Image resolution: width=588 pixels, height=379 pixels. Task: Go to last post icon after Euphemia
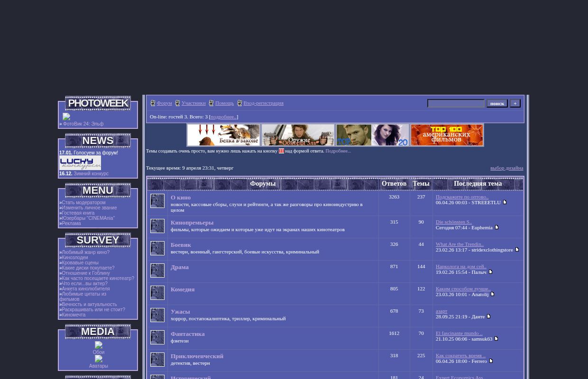[x=496, y=227]
